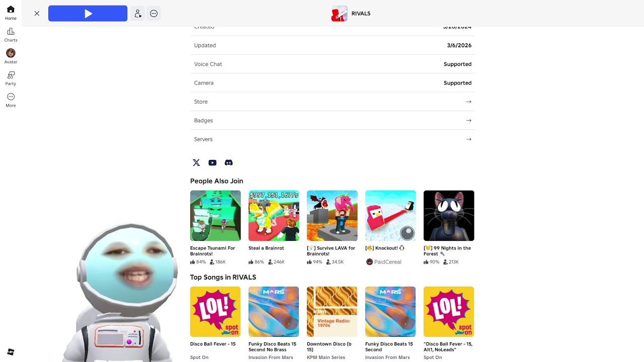
Task: Play Funky Disco Beats 15 Second cover
Action: pos(390,312)
